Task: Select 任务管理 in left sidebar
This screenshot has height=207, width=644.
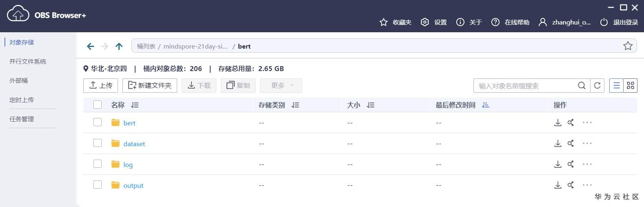Action: click(x=22, y=119)
